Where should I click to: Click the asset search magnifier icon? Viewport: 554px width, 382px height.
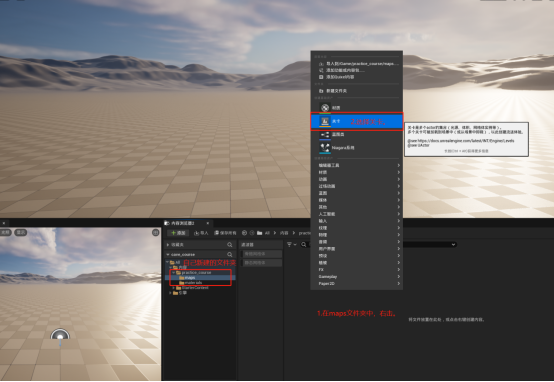click(x=303, y=245)
